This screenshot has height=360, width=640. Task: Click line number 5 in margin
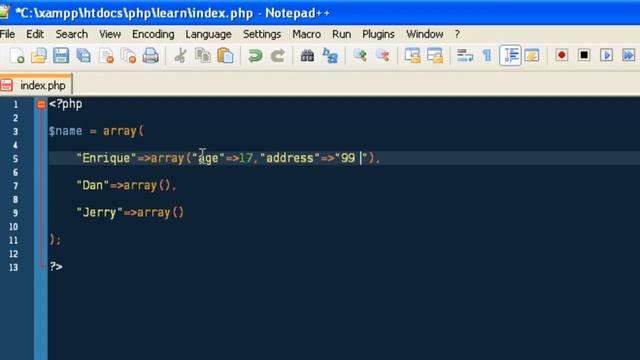[x=16, y=159]
